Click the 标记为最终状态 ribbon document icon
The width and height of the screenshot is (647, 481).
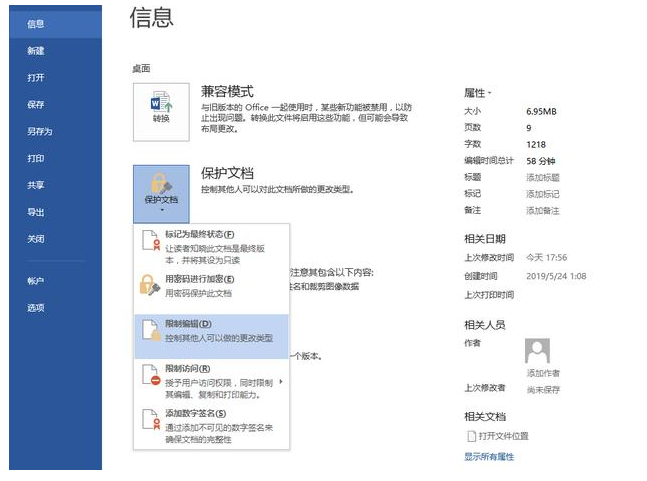click(151, 240)
